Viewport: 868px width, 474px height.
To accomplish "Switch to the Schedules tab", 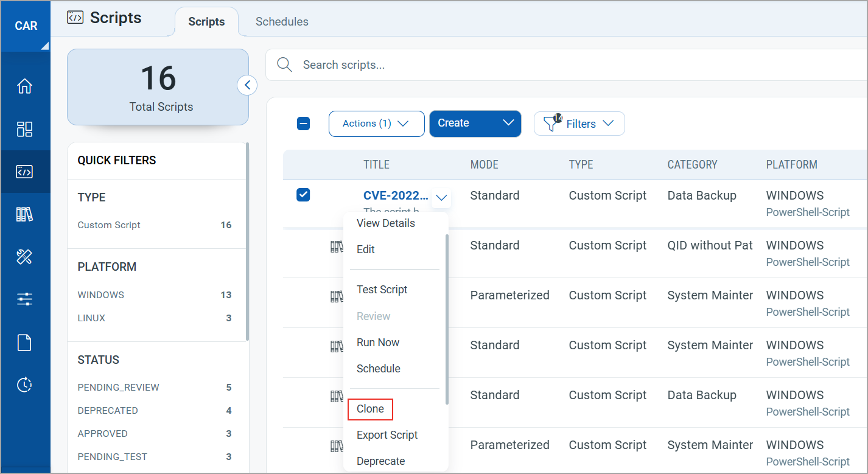I will click(282, 21).
